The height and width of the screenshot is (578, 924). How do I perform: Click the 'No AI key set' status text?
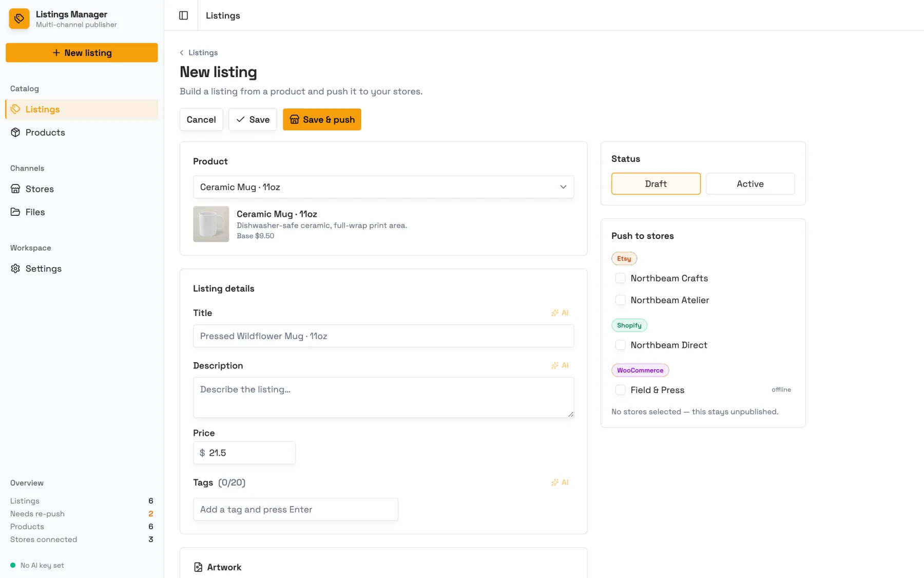(42, 565)
